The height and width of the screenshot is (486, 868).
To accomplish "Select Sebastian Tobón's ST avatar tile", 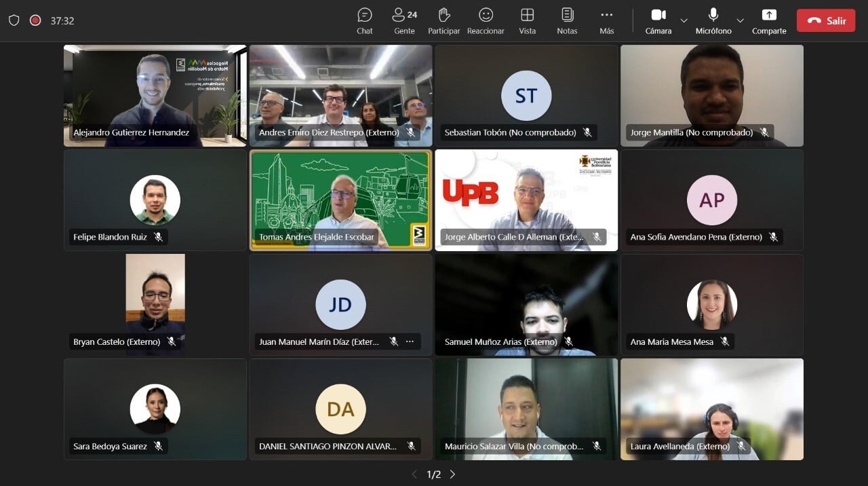I will [x=526, y=96].
